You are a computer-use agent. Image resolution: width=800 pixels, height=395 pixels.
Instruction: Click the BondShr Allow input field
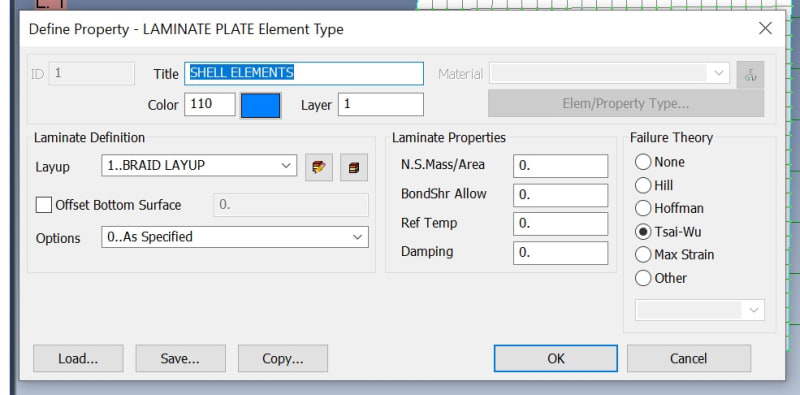click(561, 195)
